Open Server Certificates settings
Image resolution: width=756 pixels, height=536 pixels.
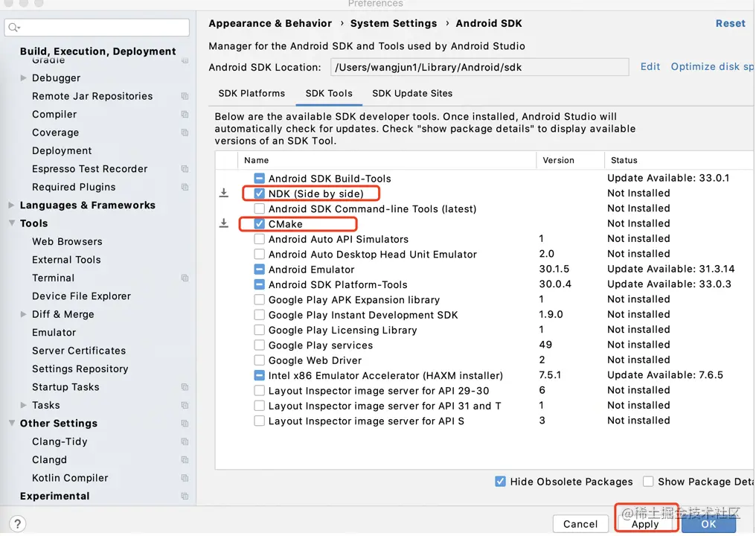[x=79, y=350]
